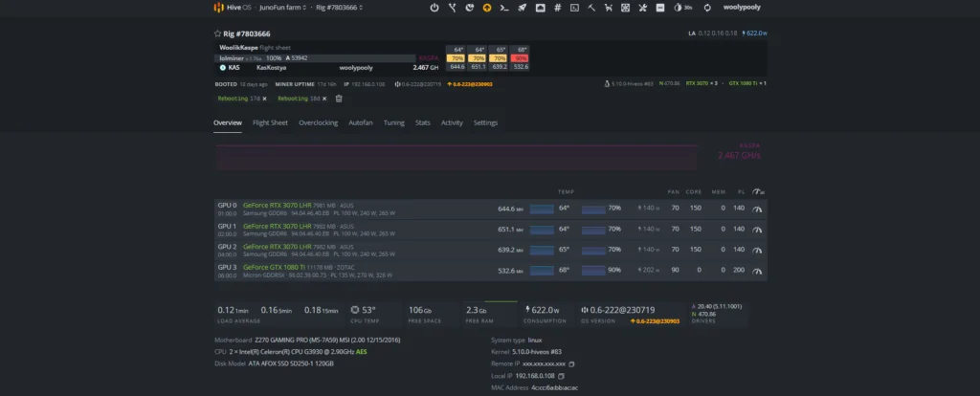
Task: Click the OS version 0.6-222@230719 stat
Action: point(630,314)
